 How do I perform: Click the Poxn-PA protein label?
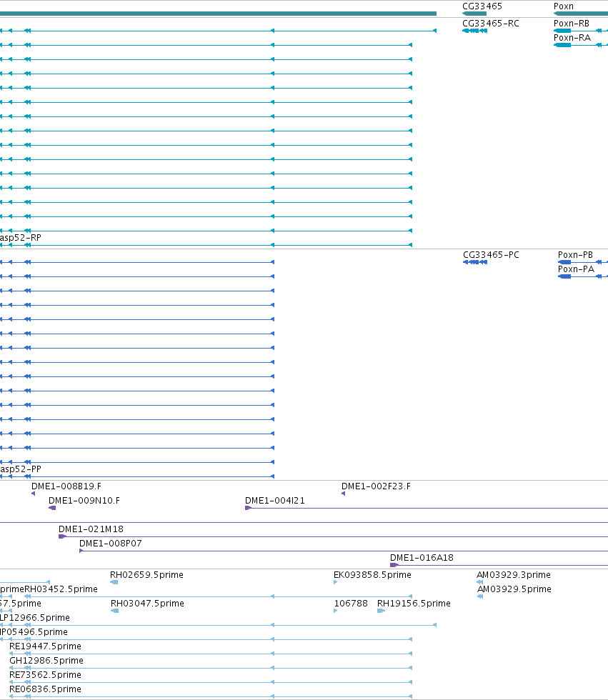point(576,269)
